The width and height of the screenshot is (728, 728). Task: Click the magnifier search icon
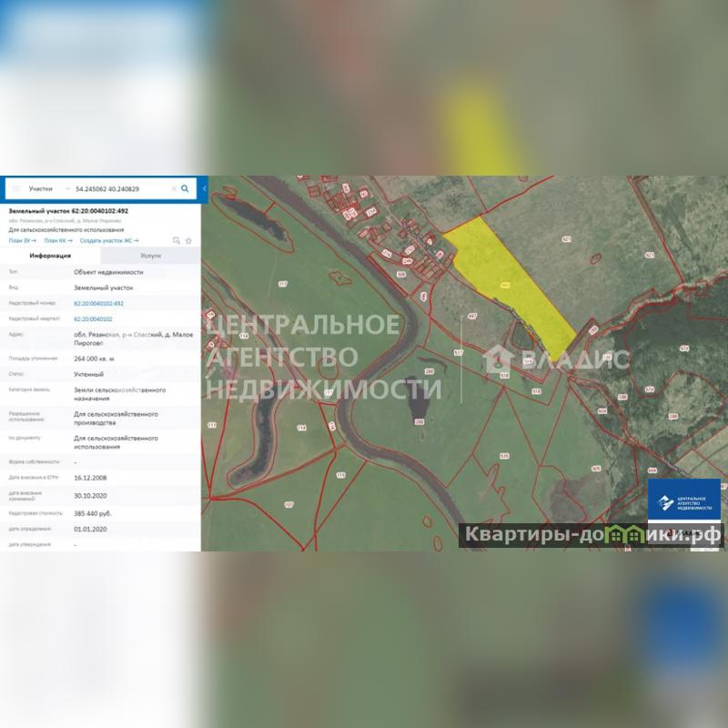click(185, 188)
